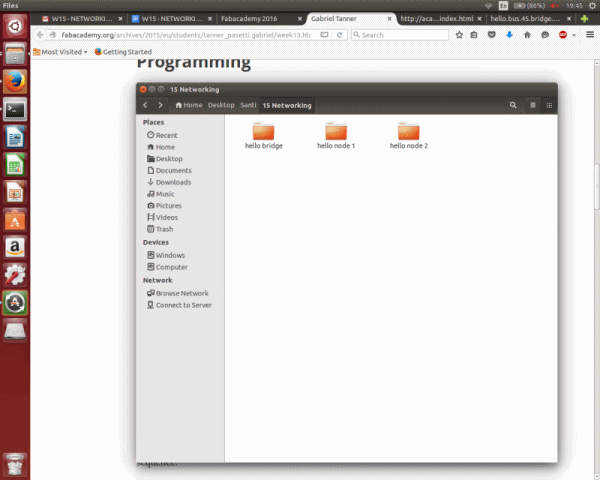Show bookmarks list icon
600x480 pixels.
point(474,35)
